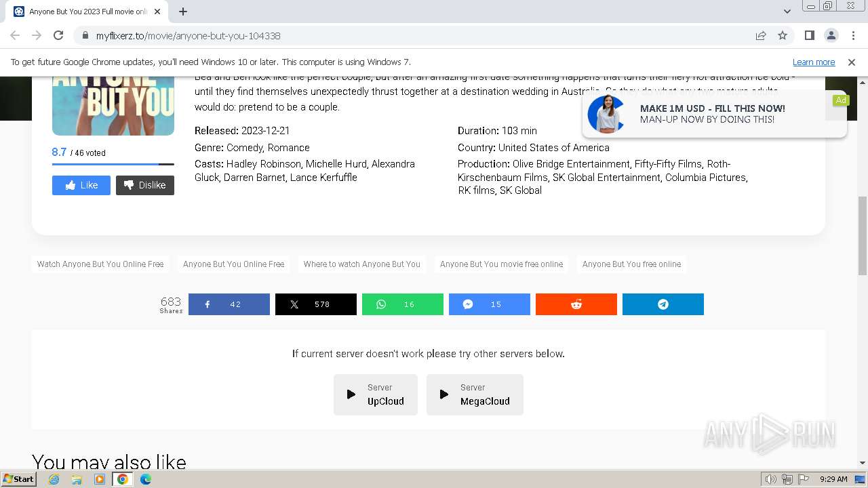Open the tab search dropdown arrow
The width and height of the screenshot is (868, 488).
(x=787, y=12)
